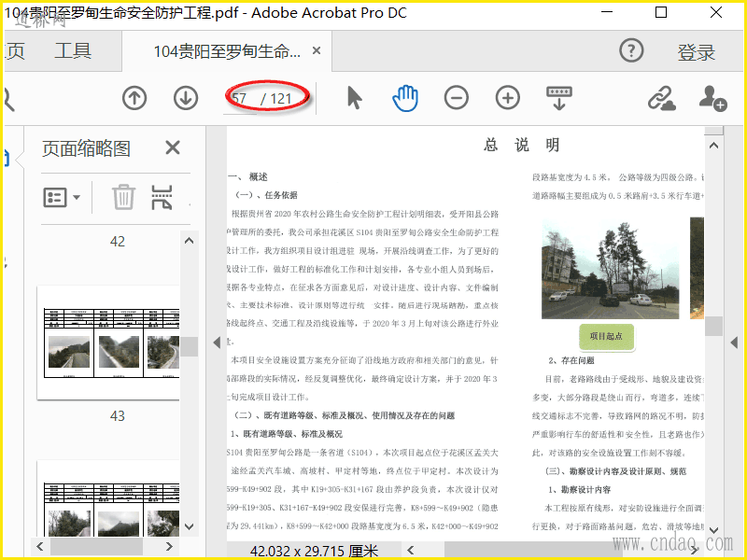Open the help question mark icon
747x560 pixels.
(632, 51)
